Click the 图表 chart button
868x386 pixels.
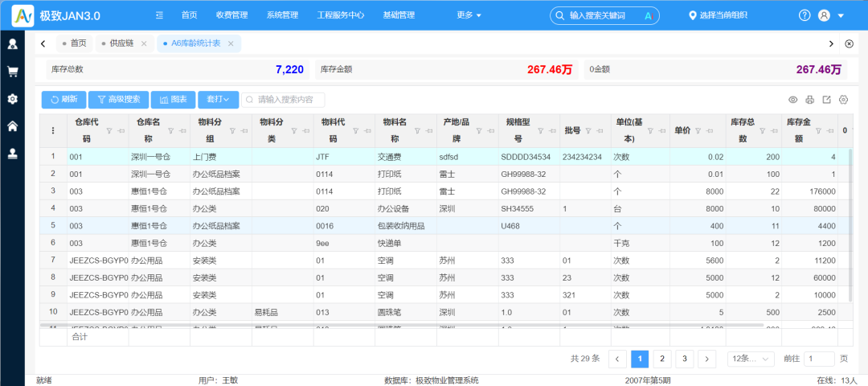[173, 100]
